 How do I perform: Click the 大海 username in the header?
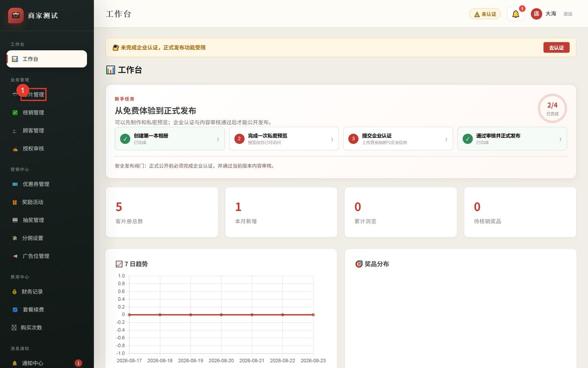[x=551, y=13]
